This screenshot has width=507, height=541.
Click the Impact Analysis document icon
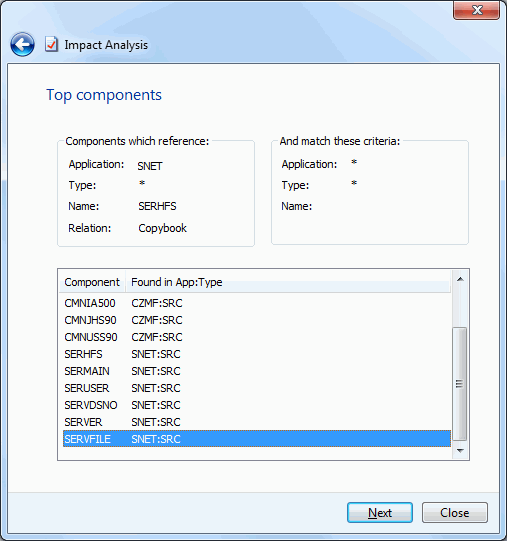(51, 45)
